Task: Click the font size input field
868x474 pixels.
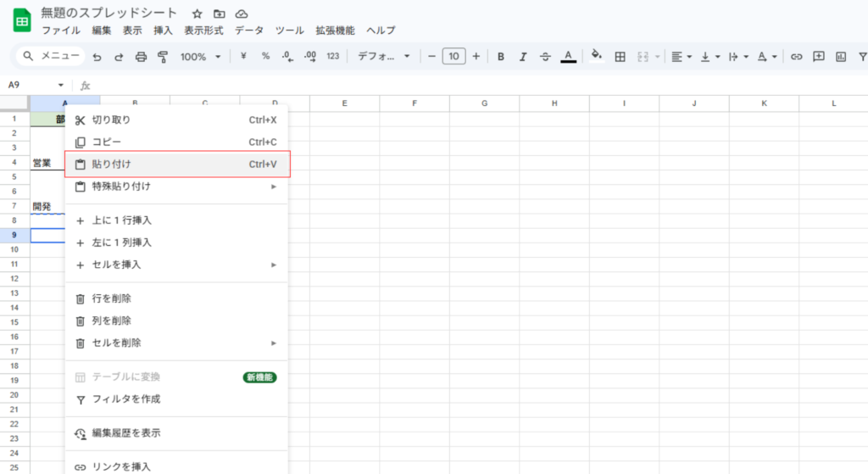Action: pyautogui.click(x=453, y=57)
